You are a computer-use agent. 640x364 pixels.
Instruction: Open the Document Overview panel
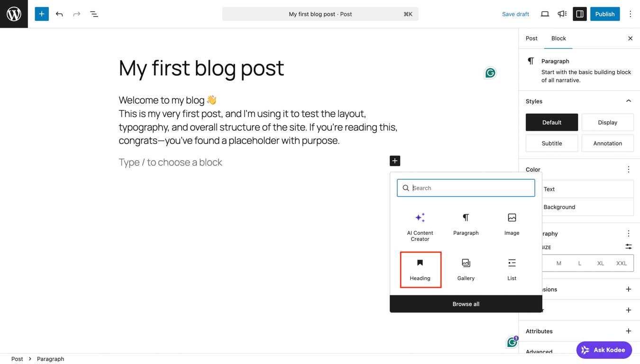(94, 14)
